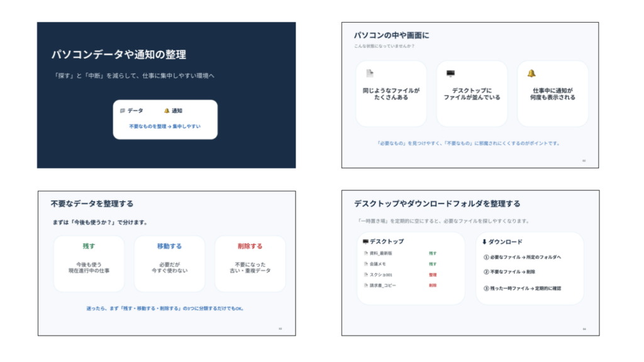This screenshot has width=644, height=362.
Task: Click the file icon beside 資料_最新版
Action: [365, 253]
